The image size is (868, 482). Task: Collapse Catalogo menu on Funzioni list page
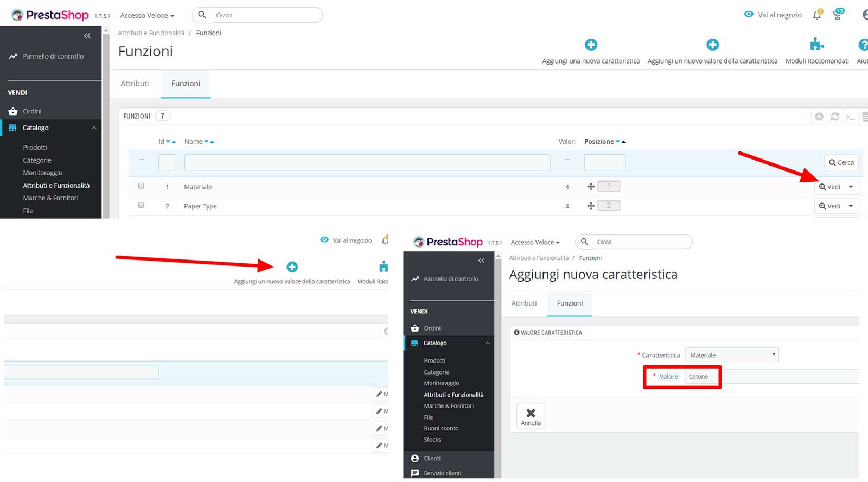pos(94,128)
